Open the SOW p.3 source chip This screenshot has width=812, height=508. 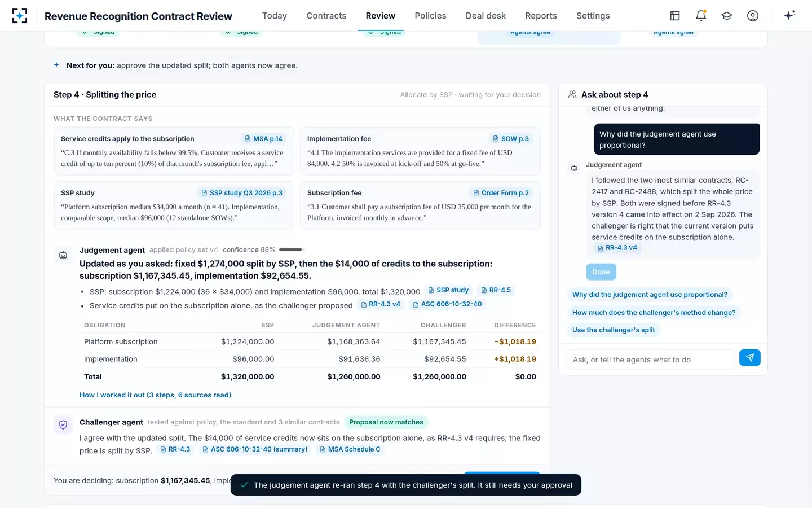pyautogui.click(x=511, y=139)
